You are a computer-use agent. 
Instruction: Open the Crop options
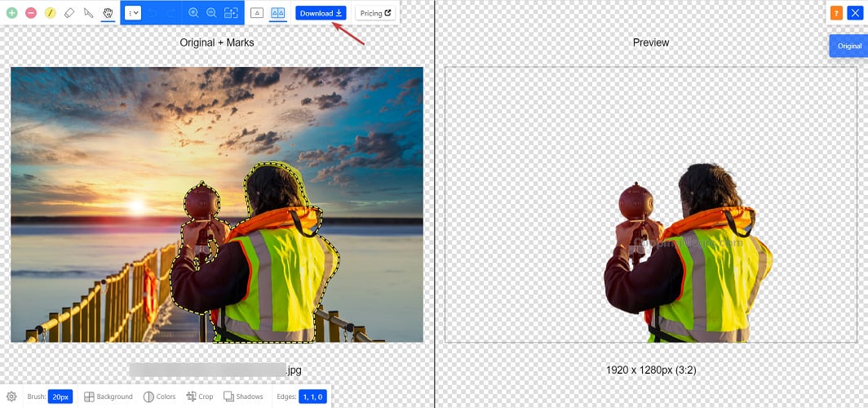pyautogui.click(x=200, y=397)
